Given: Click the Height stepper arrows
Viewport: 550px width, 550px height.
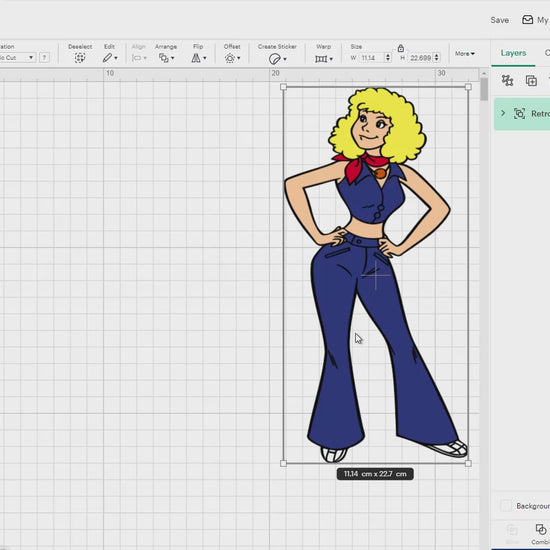Looking at the screenshot, I should point(436,58).
